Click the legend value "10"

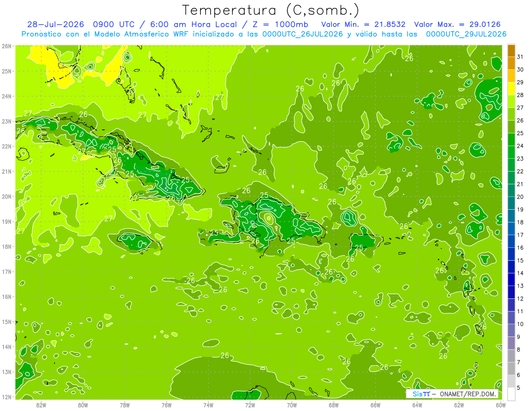(x=520, y=324)
